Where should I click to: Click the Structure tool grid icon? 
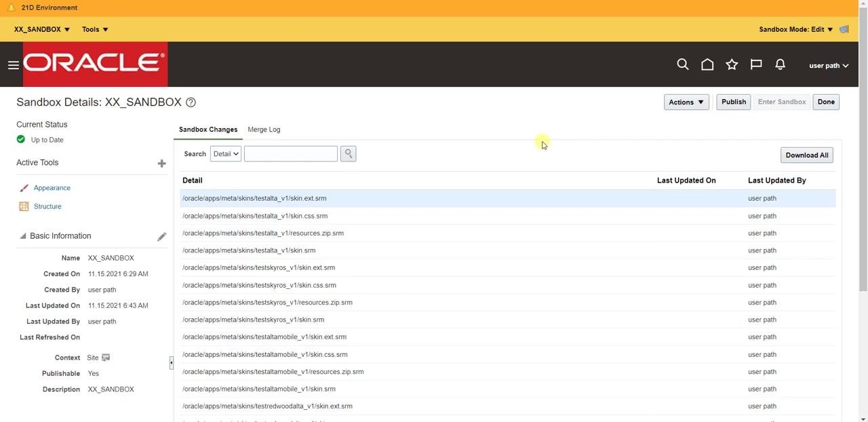point(24,206)
